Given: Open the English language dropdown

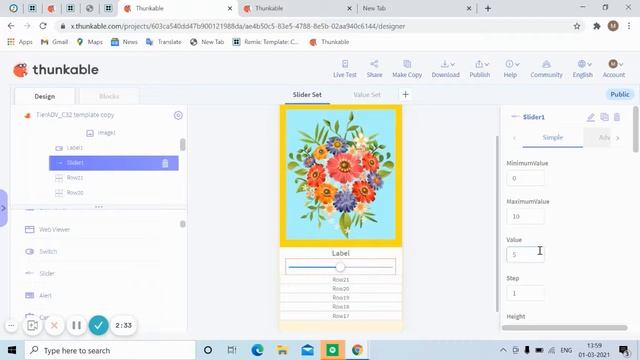Looking at the screenshot, I should pos(582,69).
